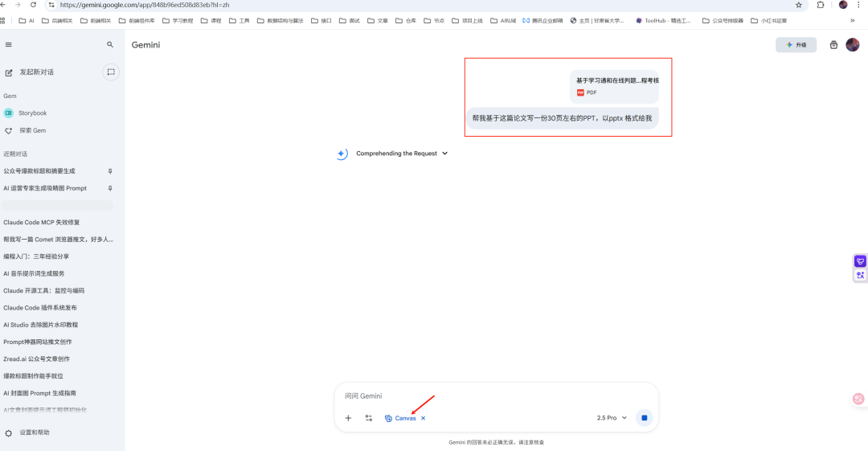The height and width of the screenshot is (451, 868).
Task: Open the 小红书运营 bookmarks folder
Action: (769, 21)
